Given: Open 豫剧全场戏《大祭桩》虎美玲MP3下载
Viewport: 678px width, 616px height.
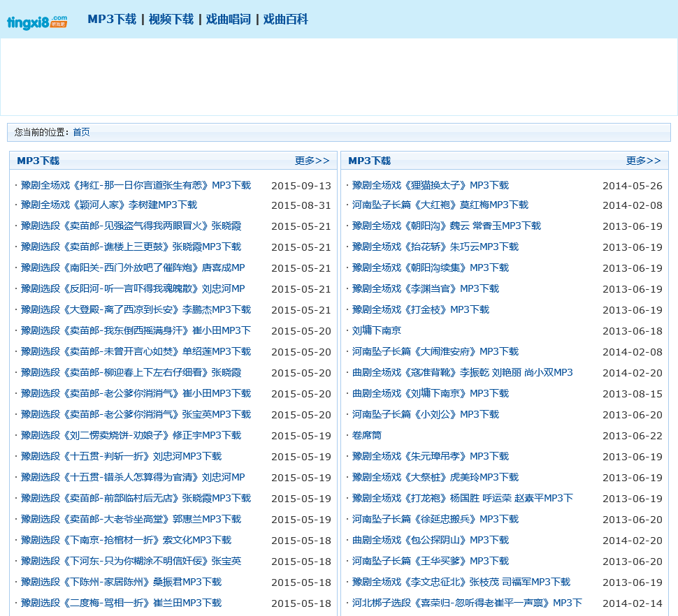Looking at the screenshot, I should (435, 477).
